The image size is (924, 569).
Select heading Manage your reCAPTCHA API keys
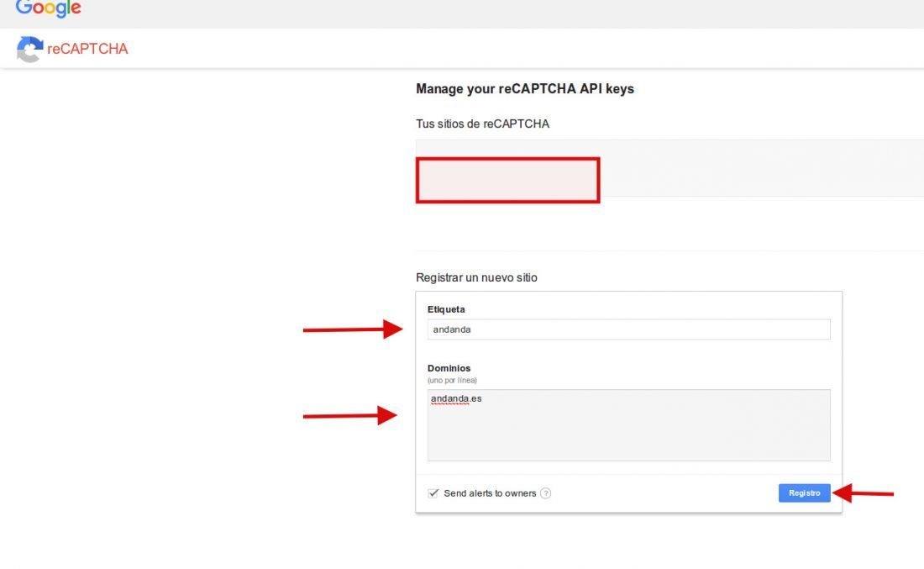525,89
